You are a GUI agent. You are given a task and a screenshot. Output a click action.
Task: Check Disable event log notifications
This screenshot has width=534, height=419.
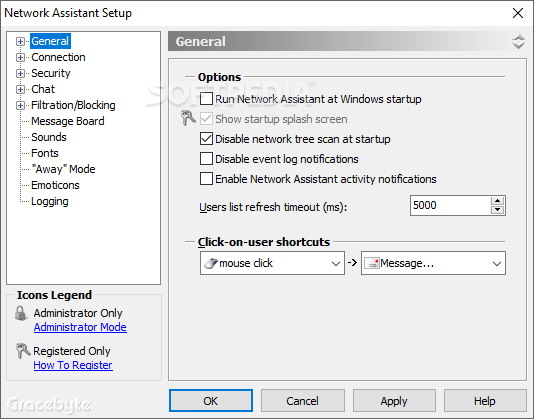[206, 159]
